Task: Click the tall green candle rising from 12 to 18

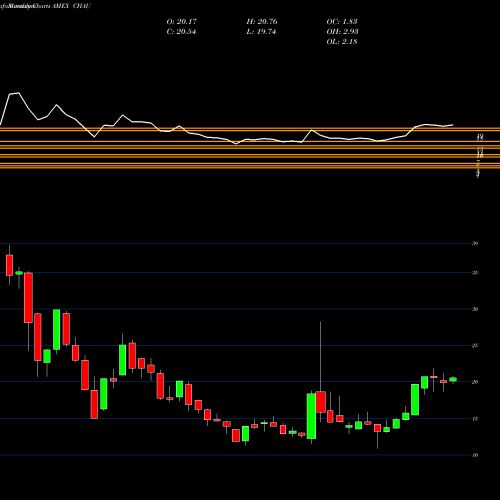Action: tap(311, 416)
